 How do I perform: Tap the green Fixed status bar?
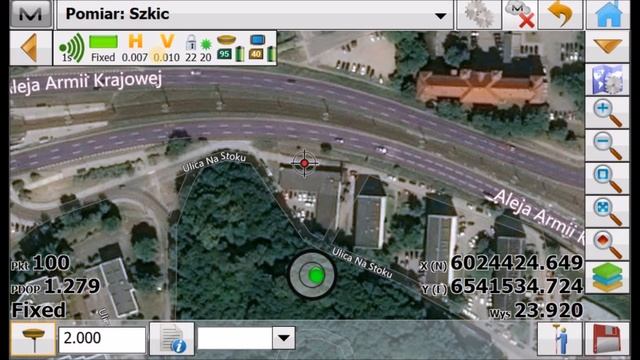[103, 48]
